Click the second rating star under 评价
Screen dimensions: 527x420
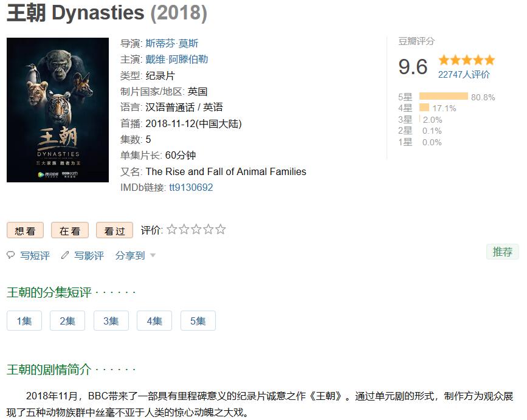[x=184, y=230]
